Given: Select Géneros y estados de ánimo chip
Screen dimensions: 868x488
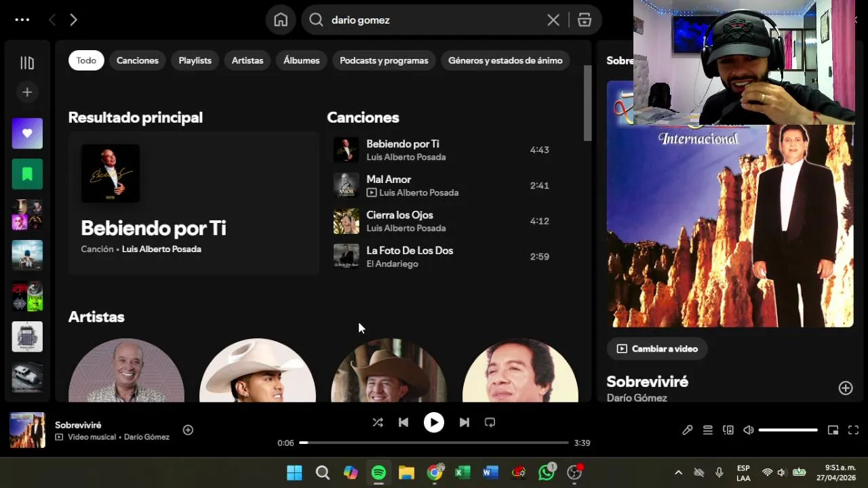Looking at the screenshot, I should tap(505, 60).
